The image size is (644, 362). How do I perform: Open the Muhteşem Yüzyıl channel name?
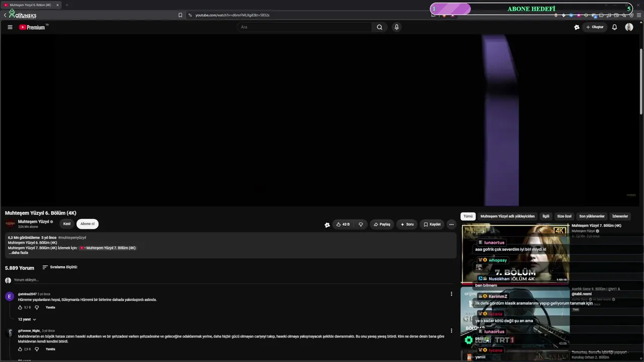(33, 222)
